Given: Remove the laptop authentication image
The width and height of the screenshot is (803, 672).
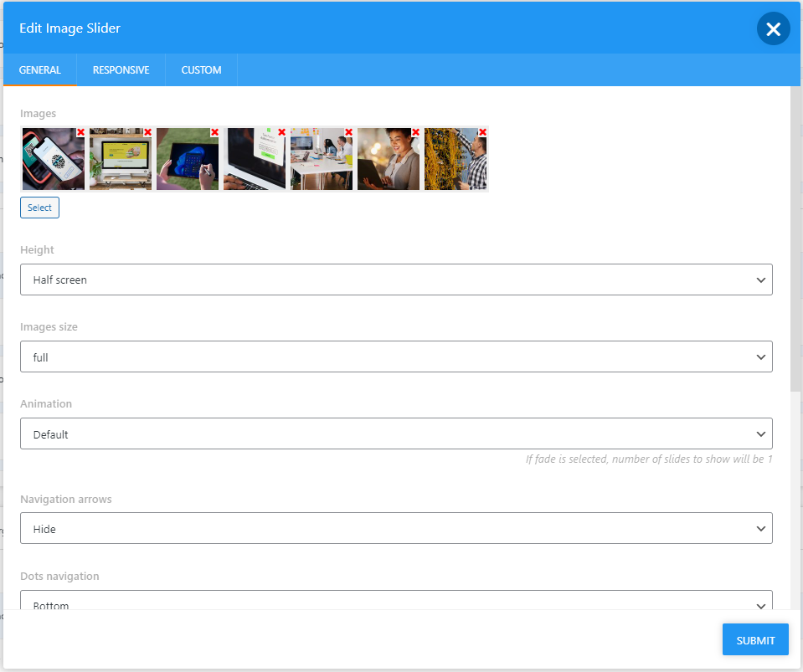Looking at the screenshot, I should click(x=281, y=132).
